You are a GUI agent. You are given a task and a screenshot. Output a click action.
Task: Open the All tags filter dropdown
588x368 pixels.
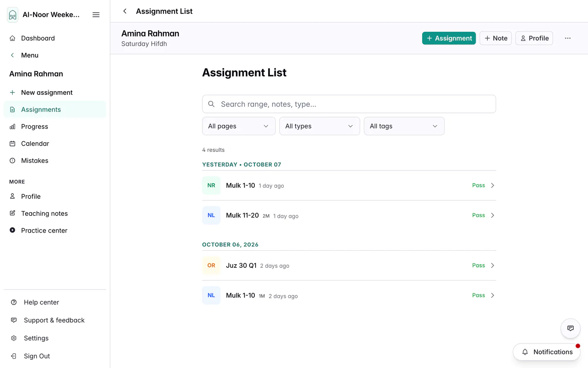click(404, 126)
